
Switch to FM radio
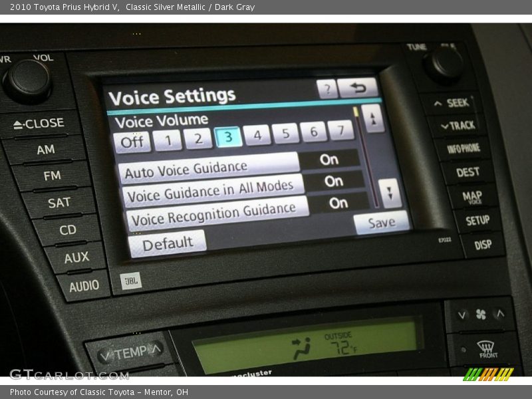(53, 176)
